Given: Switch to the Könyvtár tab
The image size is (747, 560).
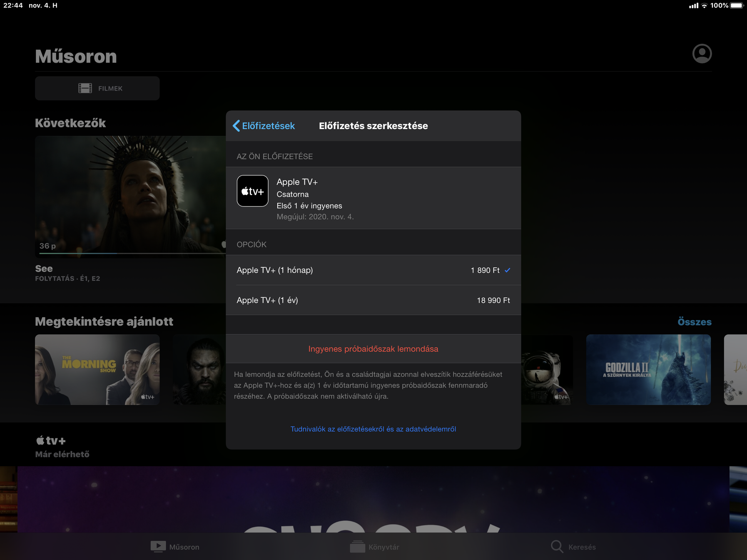Looking at the screenshot, I should click(374, 547).
